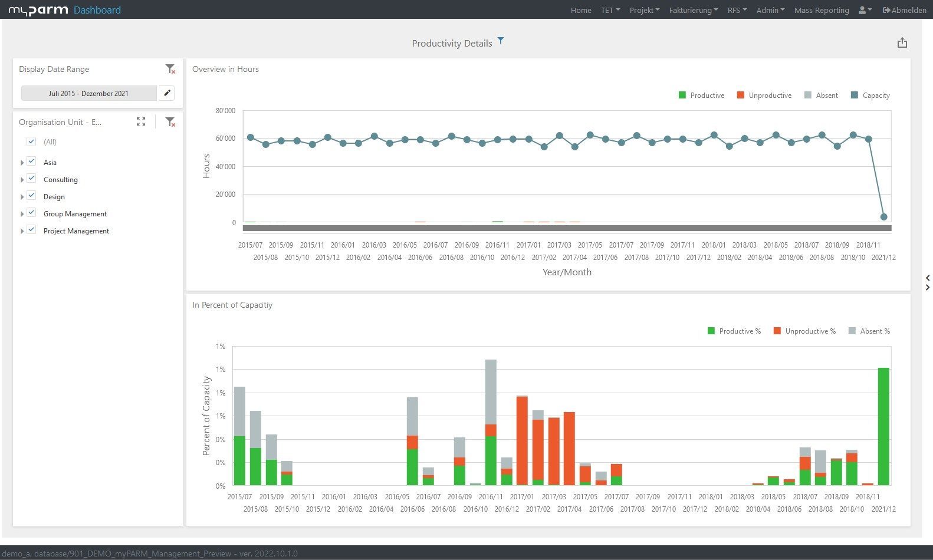Image resolution: width=933 pixels, height=560 pixels.
Task: Click the Productive green legend swatch
Action: click(x=682, y=95)
